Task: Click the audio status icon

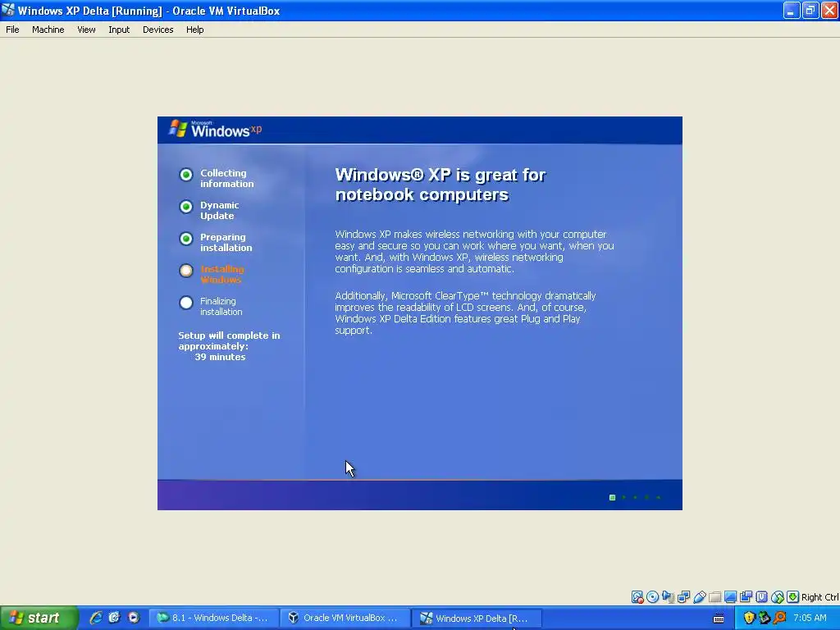Action: tap(668, 597)
